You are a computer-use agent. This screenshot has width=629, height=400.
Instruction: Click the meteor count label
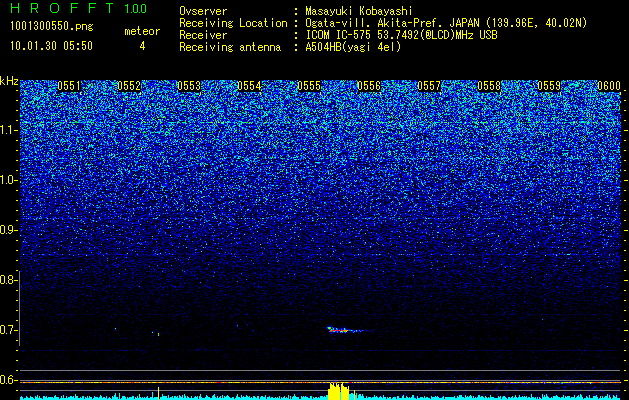pyautogui.click(x=142, y=31)
